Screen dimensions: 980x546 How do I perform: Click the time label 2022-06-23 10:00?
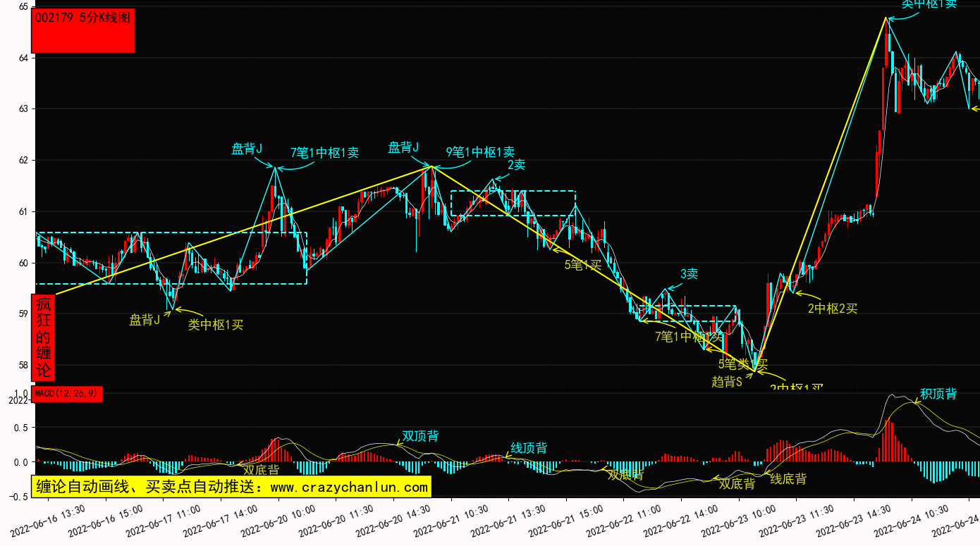tap(738, 520)
